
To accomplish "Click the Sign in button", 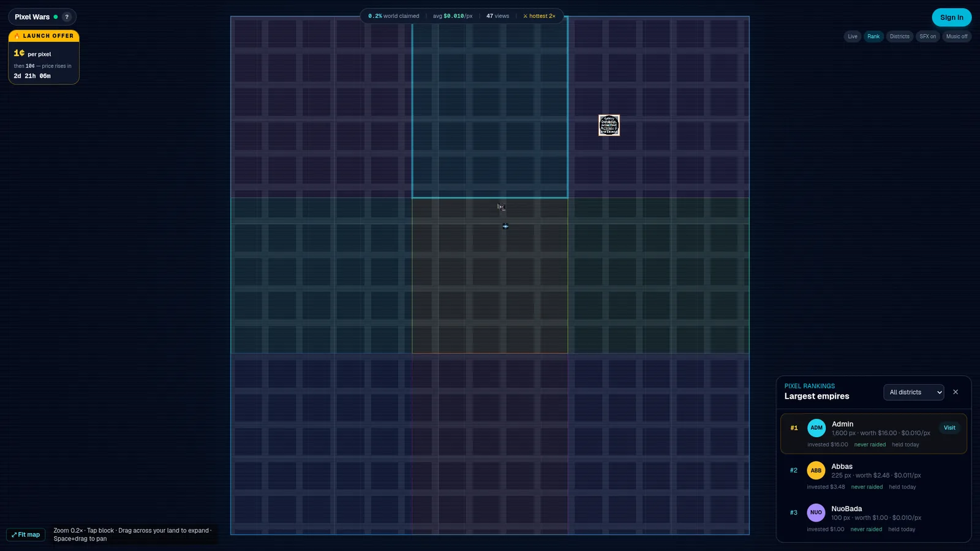I will (x=951, y=17).
